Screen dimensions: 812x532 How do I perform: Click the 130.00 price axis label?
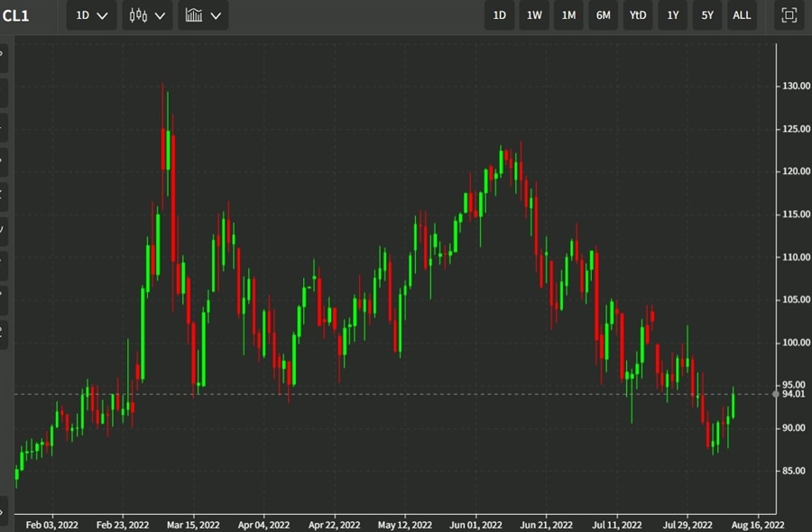(796, 86)
